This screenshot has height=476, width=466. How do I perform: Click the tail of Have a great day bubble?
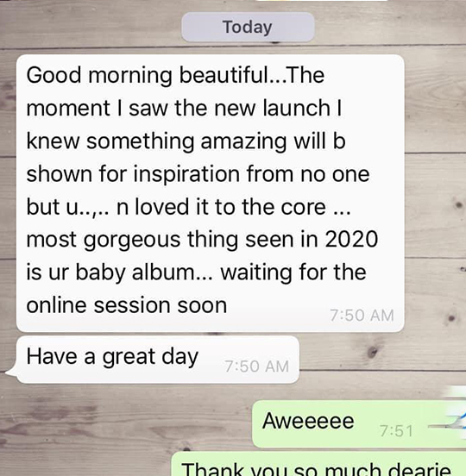coord(11,373)
